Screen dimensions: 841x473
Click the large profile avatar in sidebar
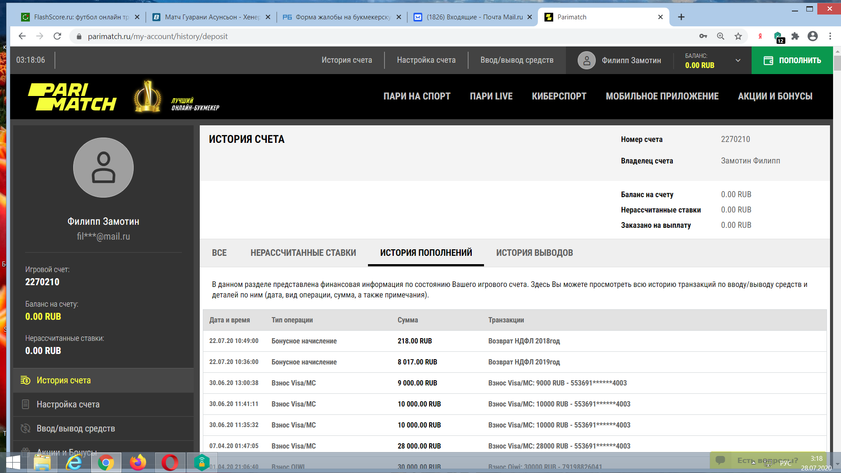(x=104, y=167)
